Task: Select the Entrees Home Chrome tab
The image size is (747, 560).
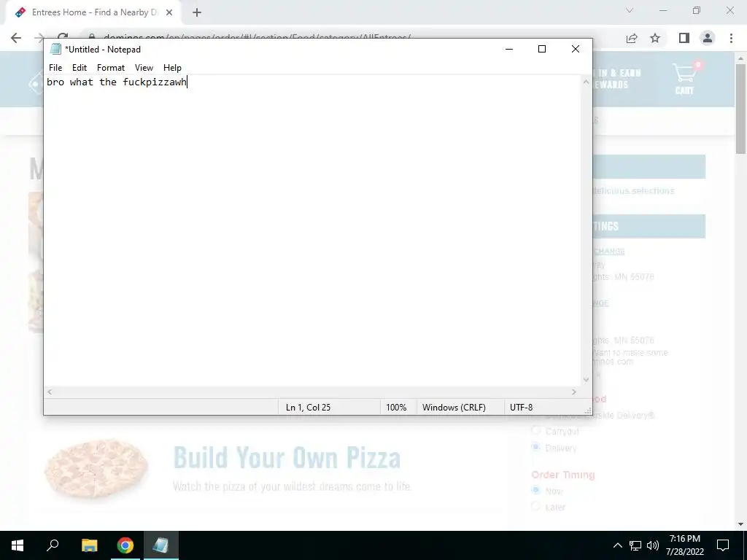Action: (94, 12)
